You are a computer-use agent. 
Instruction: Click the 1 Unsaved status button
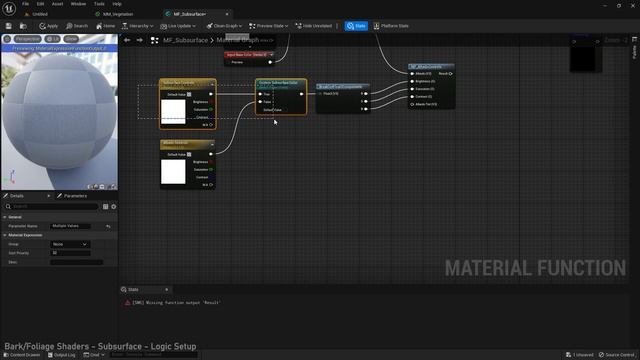pos(580,355)
